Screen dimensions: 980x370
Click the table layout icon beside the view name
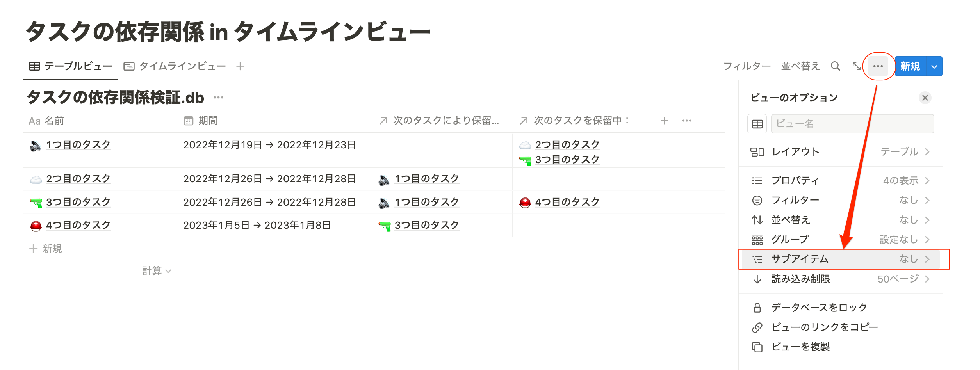757,124
